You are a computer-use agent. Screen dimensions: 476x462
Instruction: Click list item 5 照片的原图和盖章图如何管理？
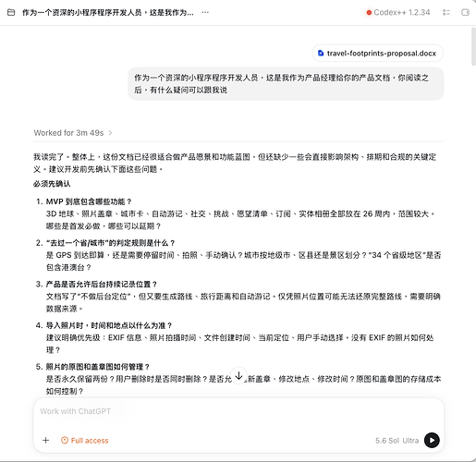[x=98, y=367]
